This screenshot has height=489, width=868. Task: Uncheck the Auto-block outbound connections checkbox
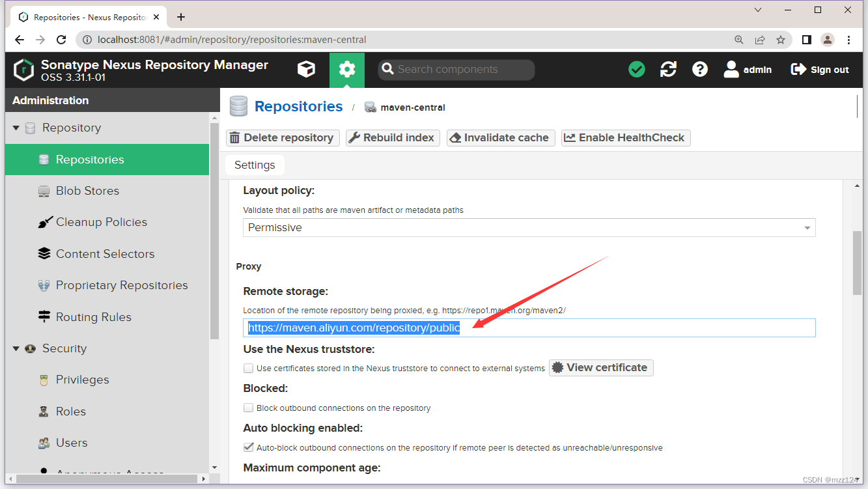[x=248, y=447]
